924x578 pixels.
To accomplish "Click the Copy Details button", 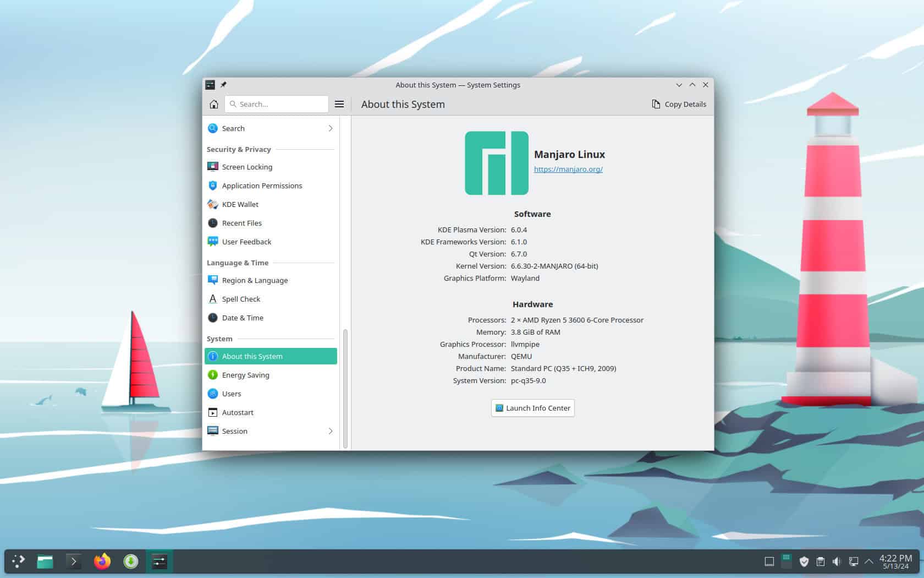I will pyautogui.click(x=679, y=104).
